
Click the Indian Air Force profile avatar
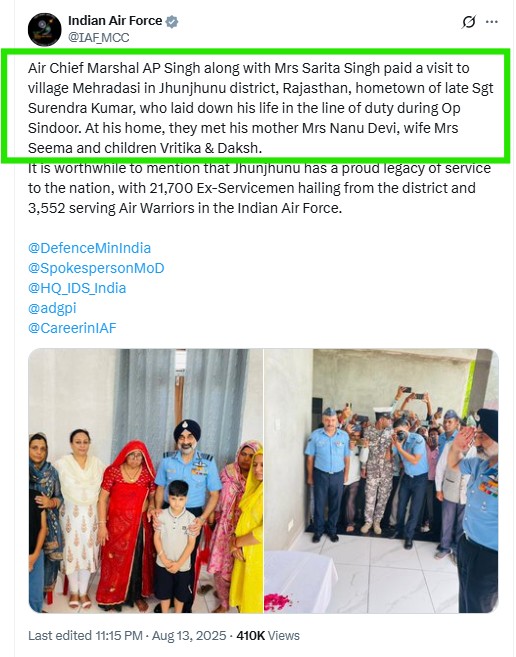pyautogui.click(x=44, y=29)
